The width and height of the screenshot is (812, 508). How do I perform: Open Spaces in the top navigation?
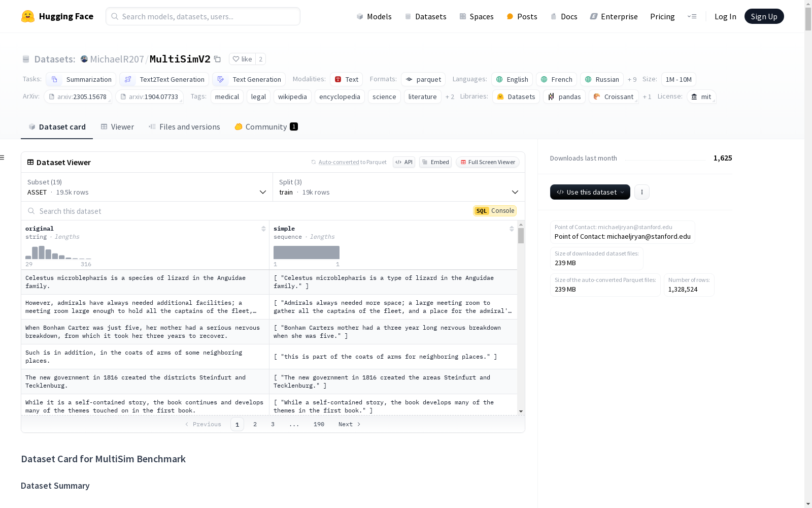[477, 16]
